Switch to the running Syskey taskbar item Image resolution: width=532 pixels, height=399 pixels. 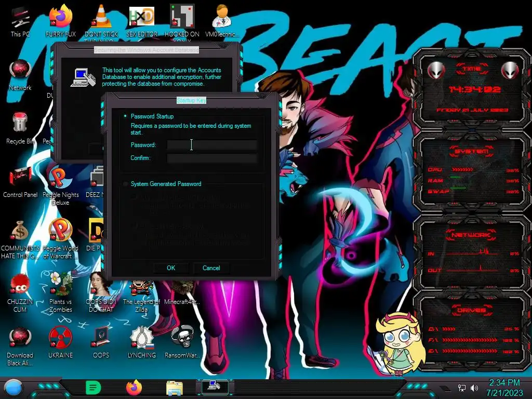(x=215, y=386)
